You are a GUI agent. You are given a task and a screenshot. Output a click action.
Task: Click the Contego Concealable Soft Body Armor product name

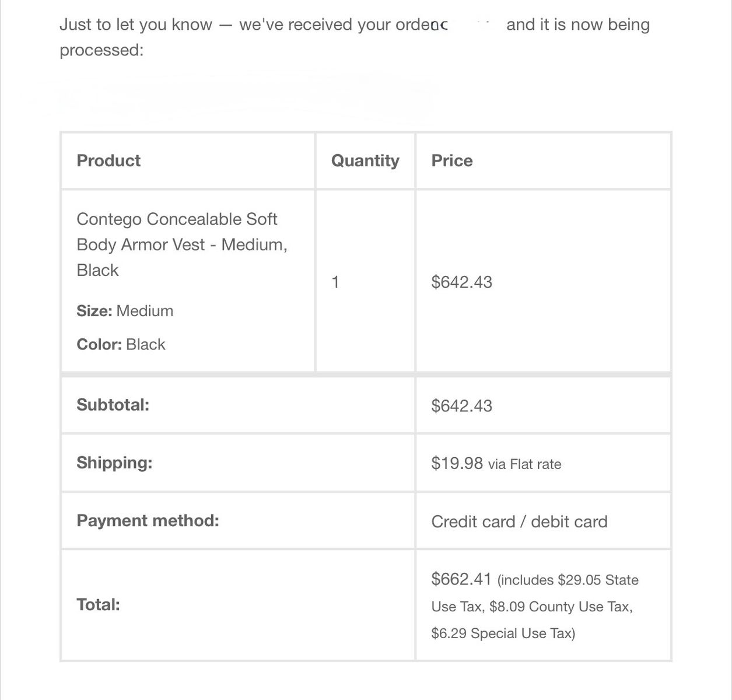pos(182,244)
